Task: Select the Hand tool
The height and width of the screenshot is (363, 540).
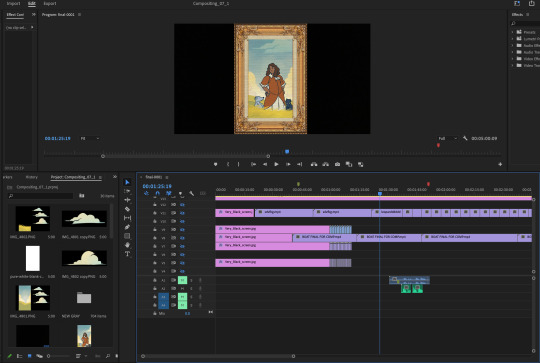Action: pyautogui.click(x=127, y=245)
